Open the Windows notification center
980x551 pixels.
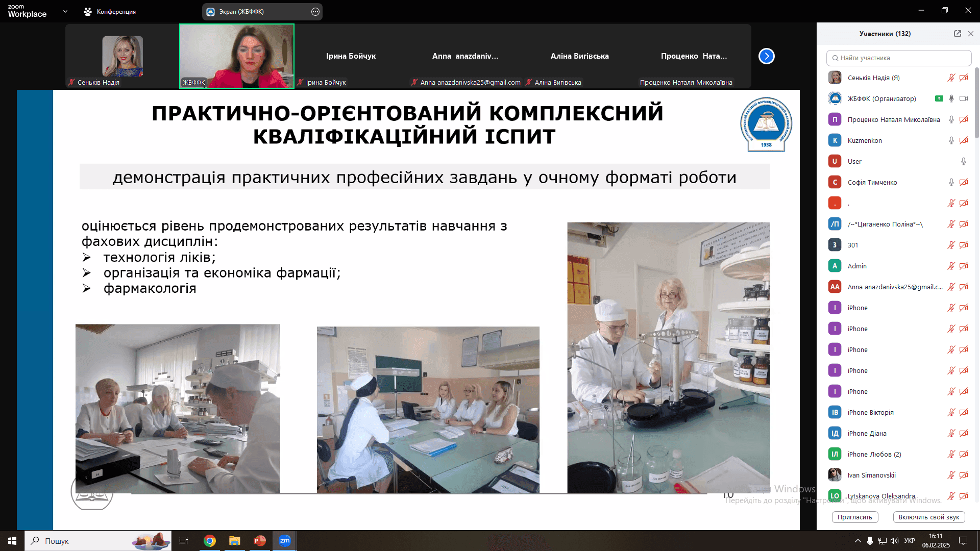(x=963, y=541)
